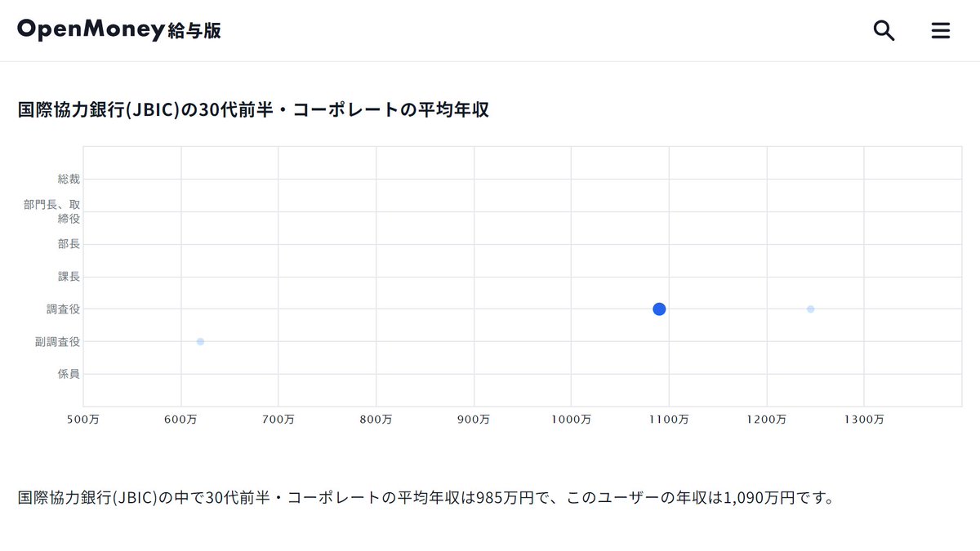
Task: Click the 課長 axis label
Action: tap(69, 277)
